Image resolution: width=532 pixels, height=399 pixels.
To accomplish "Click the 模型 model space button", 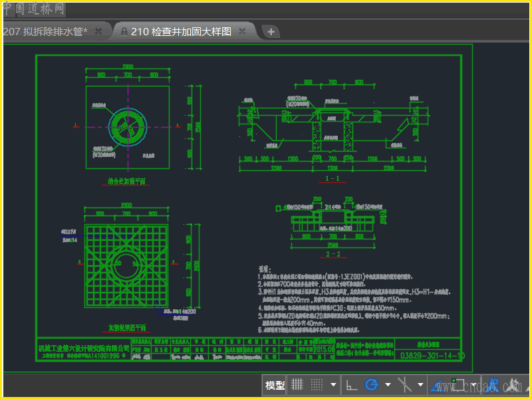I will click(275, 385).
